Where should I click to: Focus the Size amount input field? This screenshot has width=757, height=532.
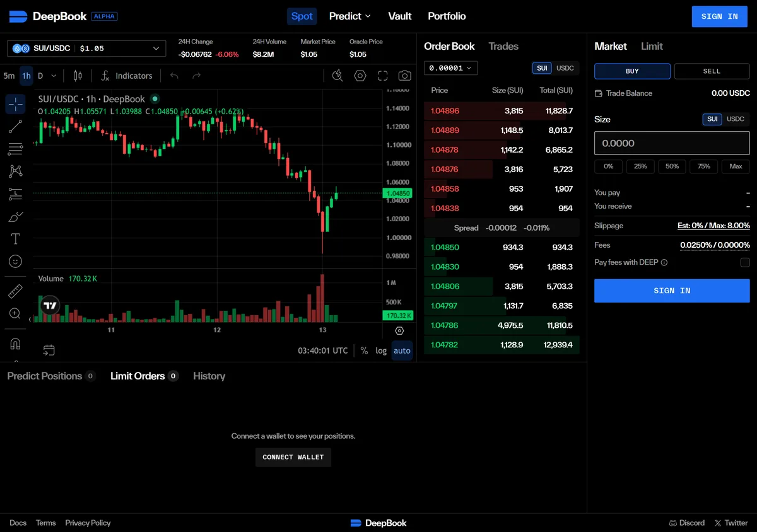(x=672, y=143)
